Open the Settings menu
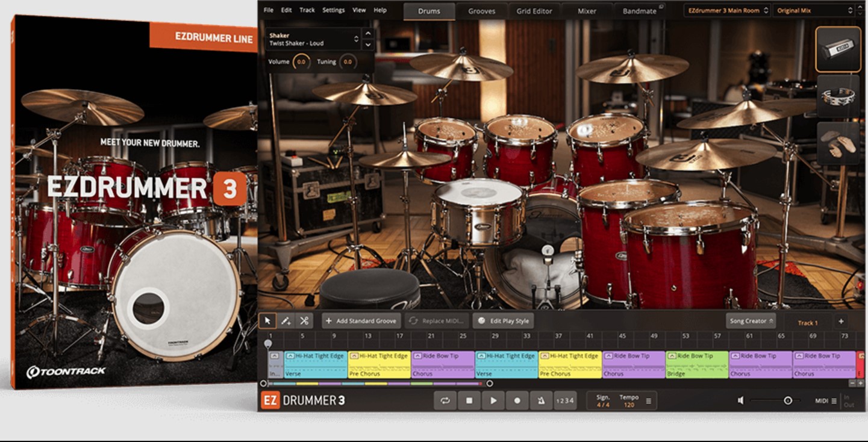This screenshot has width=868, height=442. click(334, 10)
